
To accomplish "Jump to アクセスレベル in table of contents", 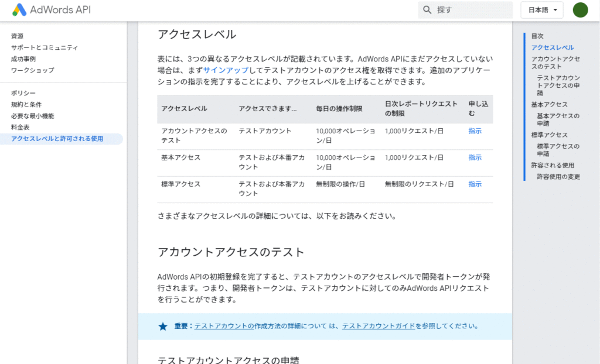I will click(553, 47).
